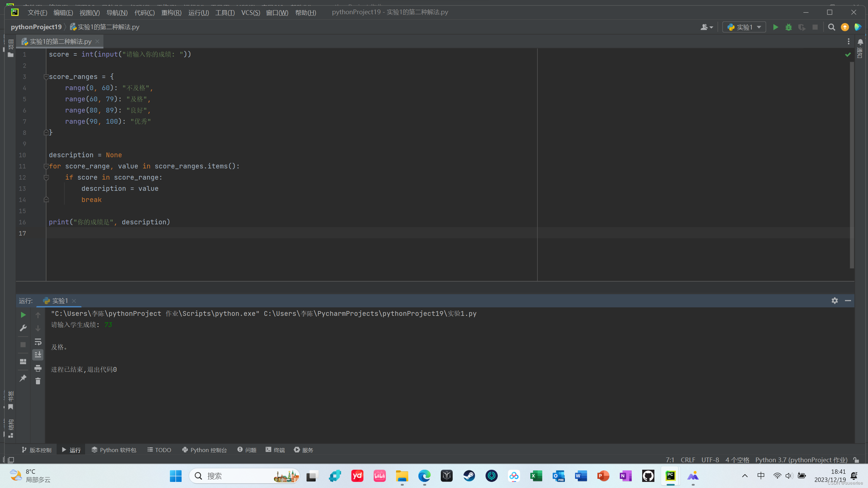
Task: Click the print icon in run panel
Action: coord(38,368)
